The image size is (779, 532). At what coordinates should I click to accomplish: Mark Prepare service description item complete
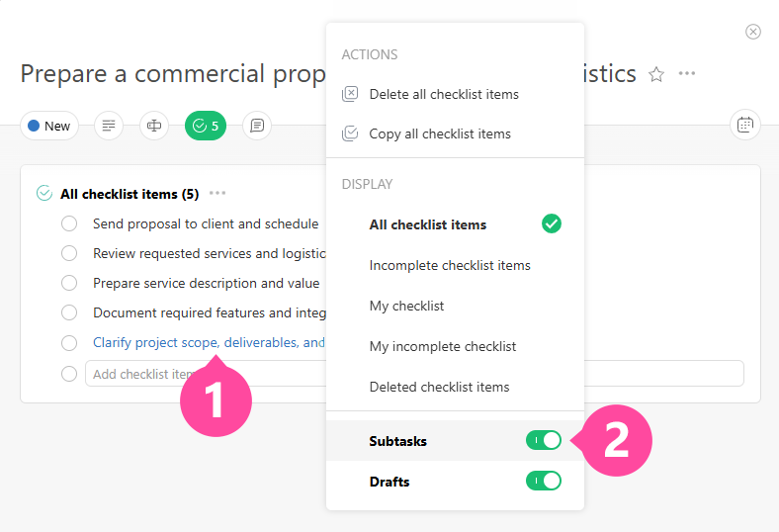69,283
